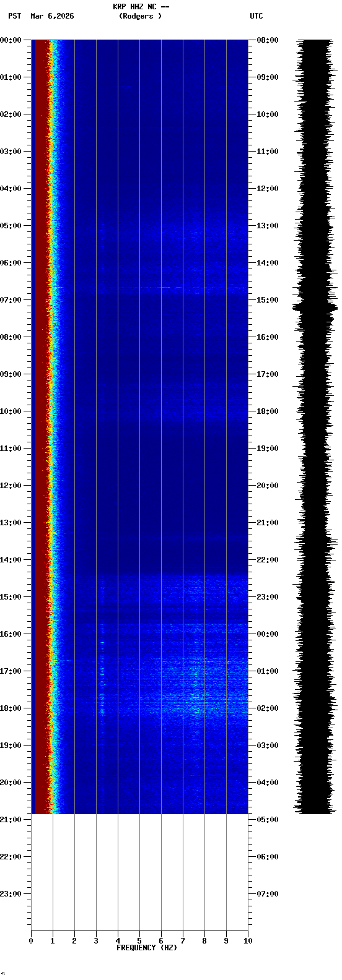
Task: Click the dark red low-frequency band below 1 Hz
Action: tap(41, 427)
